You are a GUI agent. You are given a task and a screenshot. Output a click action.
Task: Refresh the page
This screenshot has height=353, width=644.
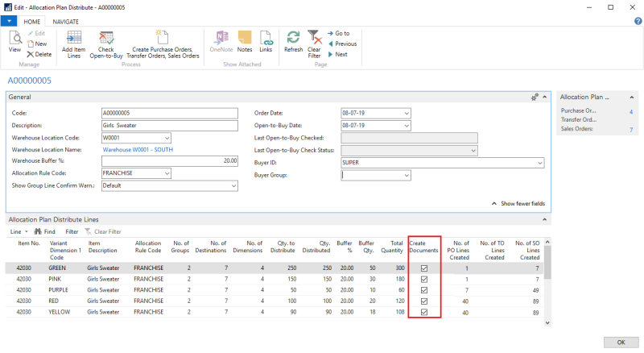(x=293, y=41)
